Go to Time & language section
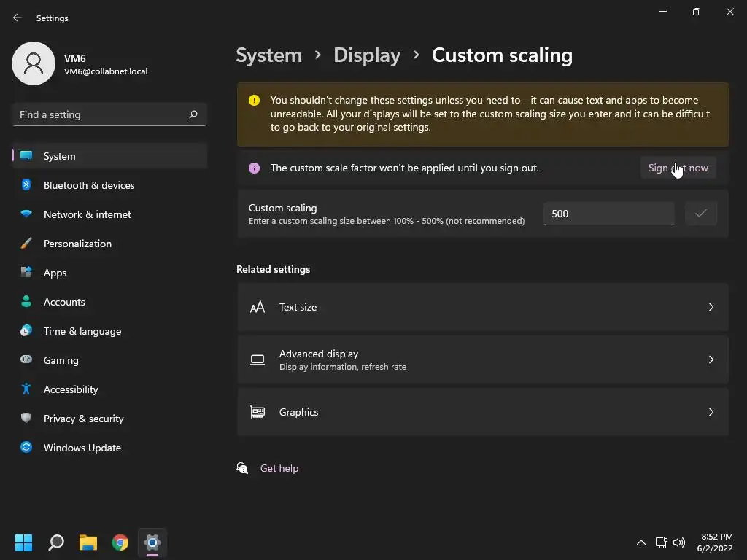The image size is (747, 560). pyautogui.click(x=82, y=331)
